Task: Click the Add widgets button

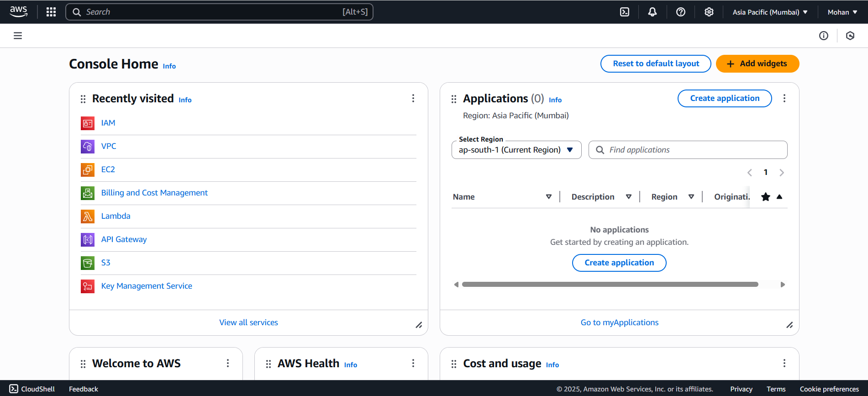Action: tap(758, 63)
